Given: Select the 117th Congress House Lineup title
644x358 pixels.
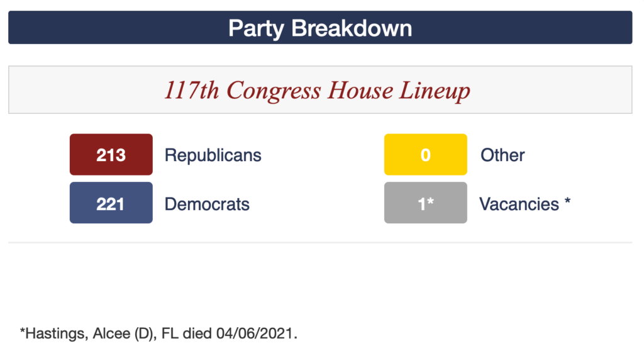Looking at the screenshot, I should point(317,91).
